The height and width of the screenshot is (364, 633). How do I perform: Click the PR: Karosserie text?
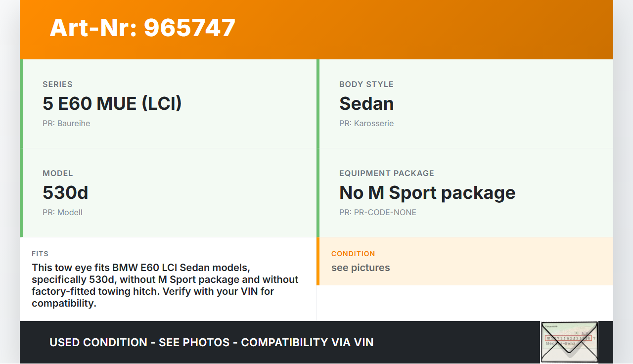pyautogui.click(x=366, y=124)
